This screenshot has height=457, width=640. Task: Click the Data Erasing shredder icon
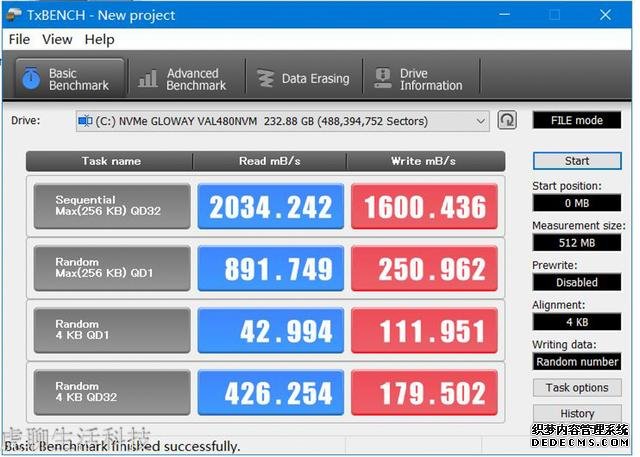pos(266,78)
